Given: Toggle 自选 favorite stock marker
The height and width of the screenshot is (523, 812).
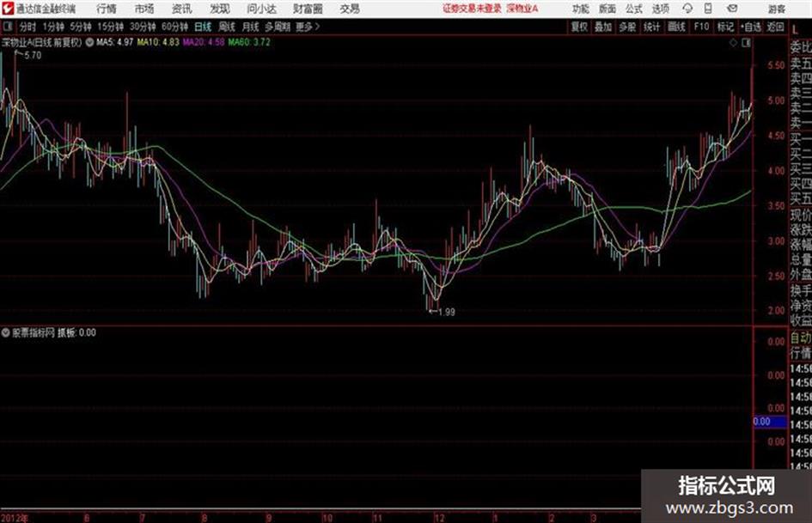Looking at the screenshot, I should point(750,27).
